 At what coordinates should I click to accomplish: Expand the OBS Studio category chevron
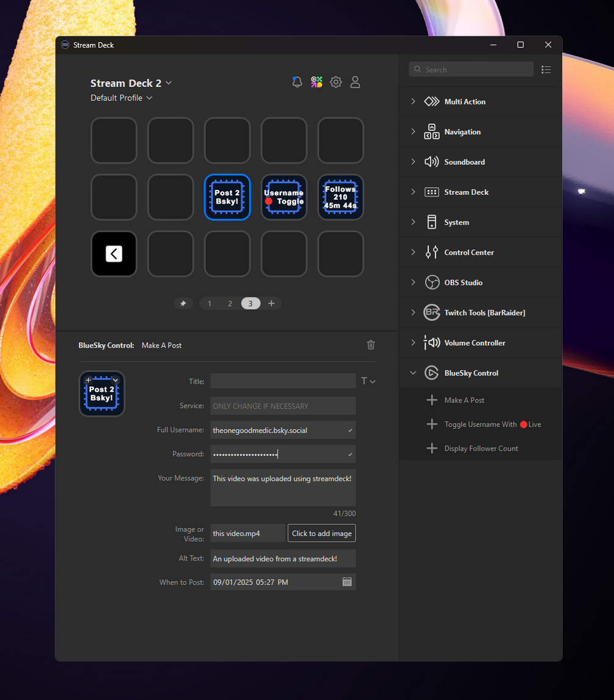pos(413,283)
